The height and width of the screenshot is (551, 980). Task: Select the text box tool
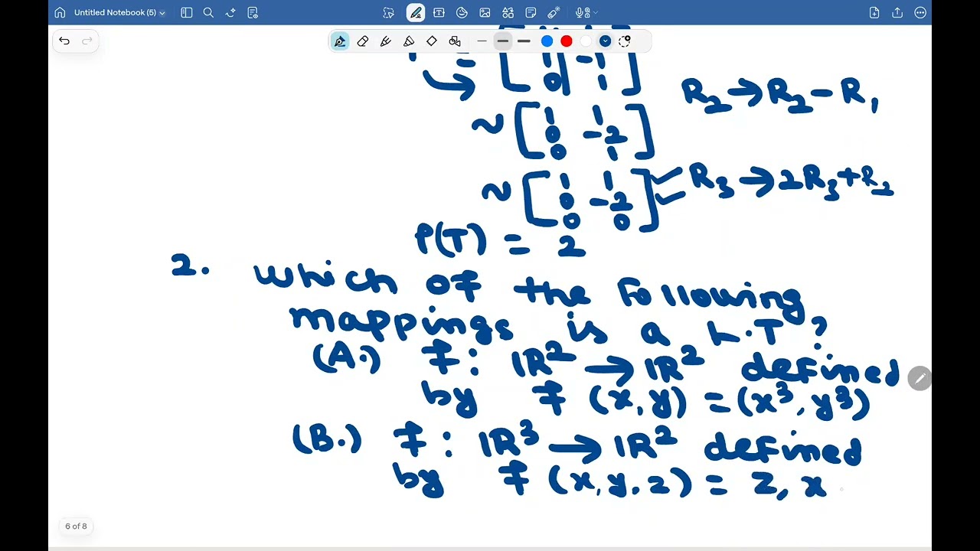pyautogui.click(x=439, y=12)
